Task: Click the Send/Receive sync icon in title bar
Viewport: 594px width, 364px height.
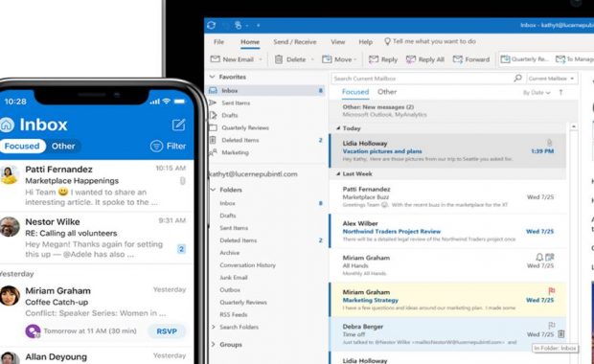Action: [x=212, y=25]
